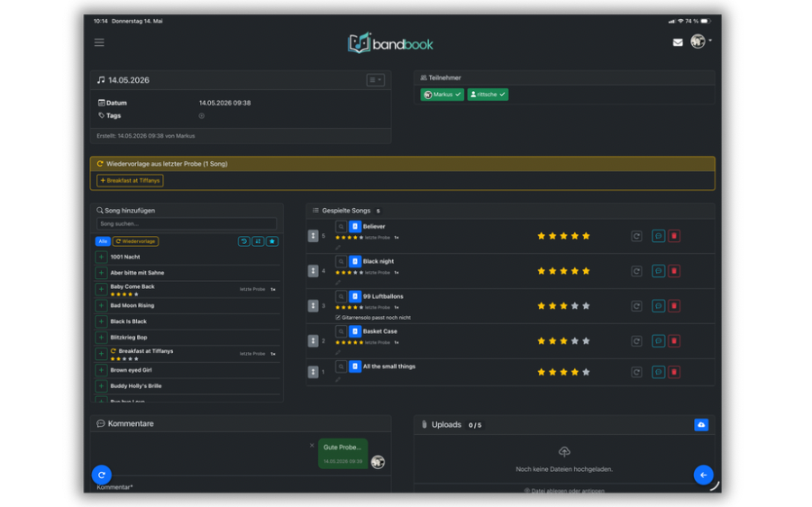Open the hamburger navigation menu
The image size is (812, 507).
pyautogui.click(x=99, y=42)
